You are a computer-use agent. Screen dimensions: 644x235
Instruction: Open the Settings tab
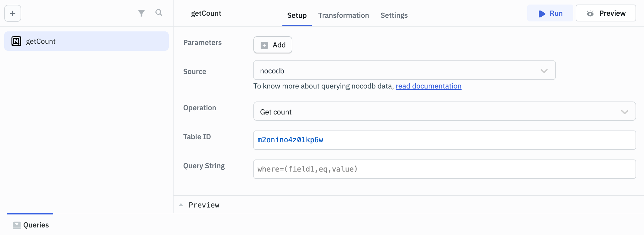pyautogui.click(x=394, y=15)
